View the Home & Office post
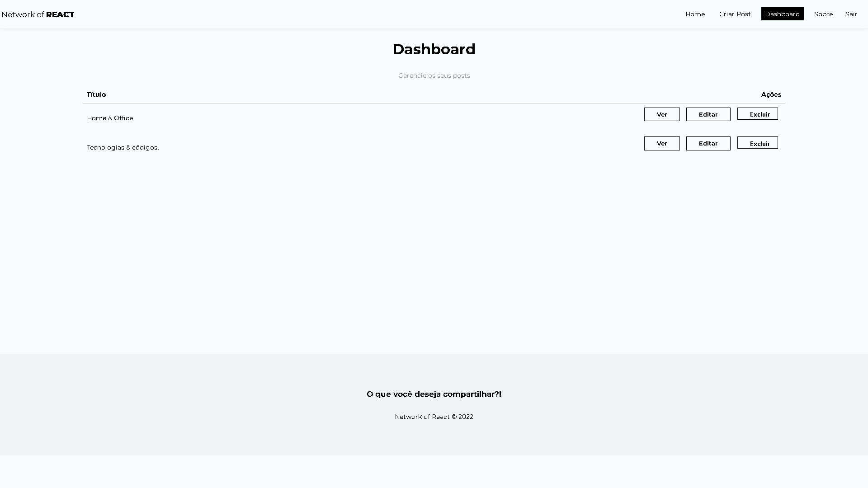868x488 pixels. tap(661, 114)
